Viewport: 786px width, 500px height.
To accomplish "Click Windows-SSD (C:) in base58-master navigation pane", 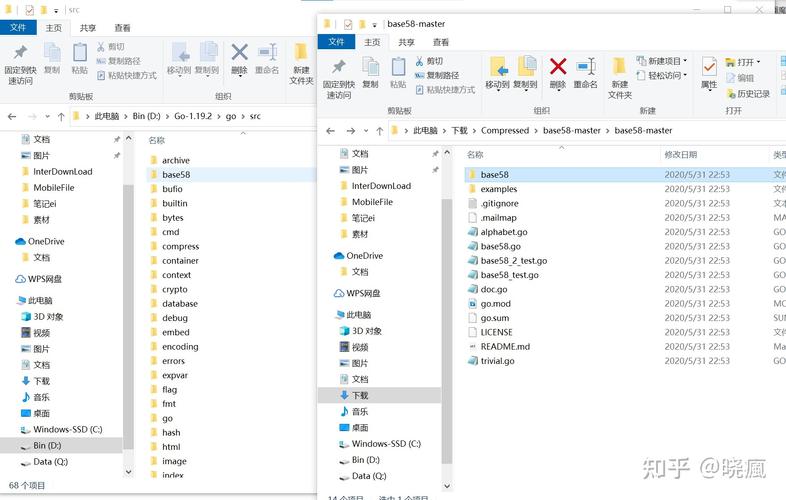I will click(386, 444).
